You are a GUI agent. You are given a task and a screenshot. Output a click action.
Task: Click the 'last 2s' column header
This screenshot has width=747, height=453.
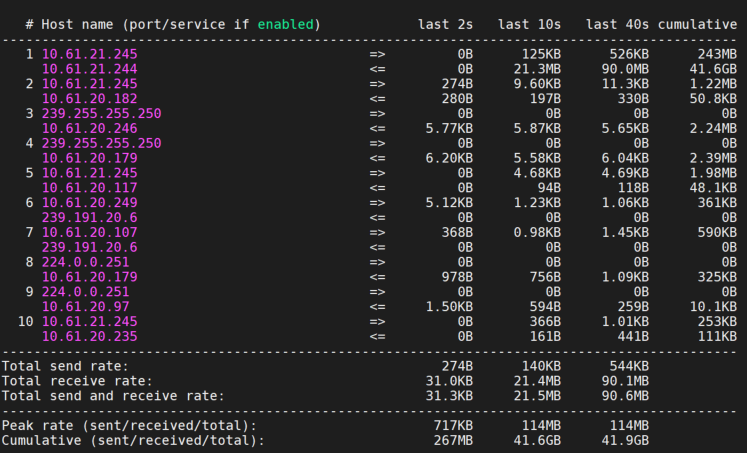(x=445, y=24)
